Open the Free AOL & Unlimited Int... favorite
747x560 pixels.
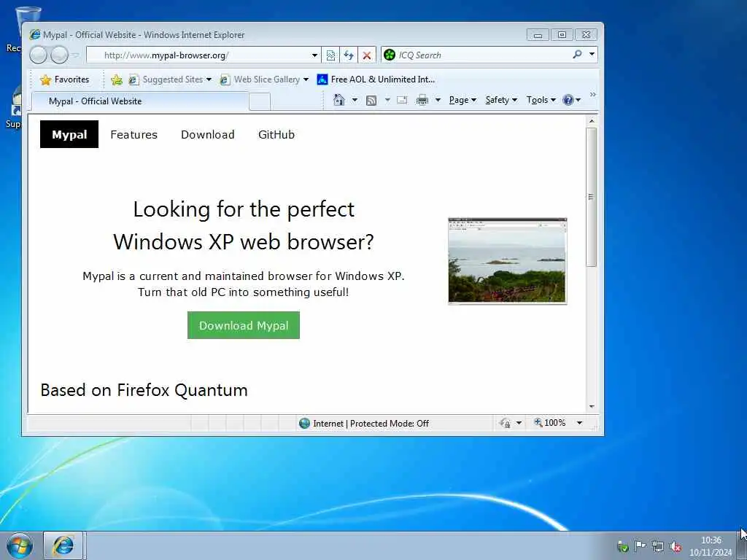coord(376,79)
